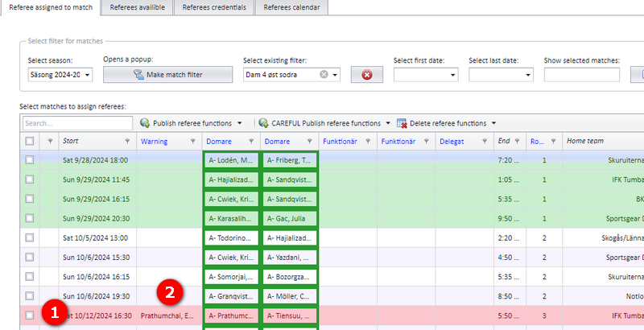
Task: Toggle the select-all checkbox in table header
Action: pos(30,141)
